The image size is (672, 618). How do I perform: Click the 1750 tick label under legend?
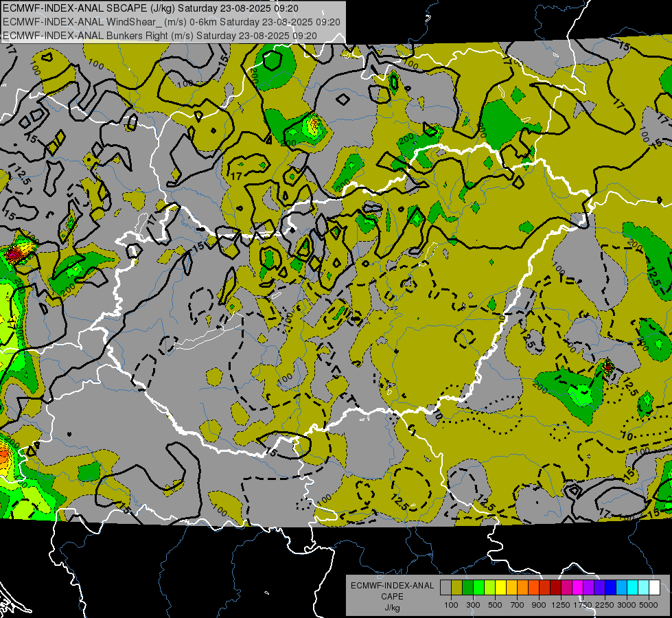(583, 605)
